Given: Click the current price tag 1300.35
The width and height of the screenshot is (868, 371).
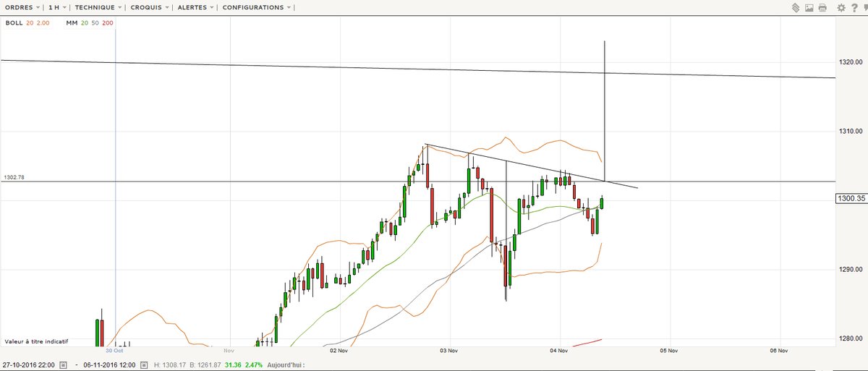Looking at the screenshot, I should pyautogui.click(x=851, y=197).
